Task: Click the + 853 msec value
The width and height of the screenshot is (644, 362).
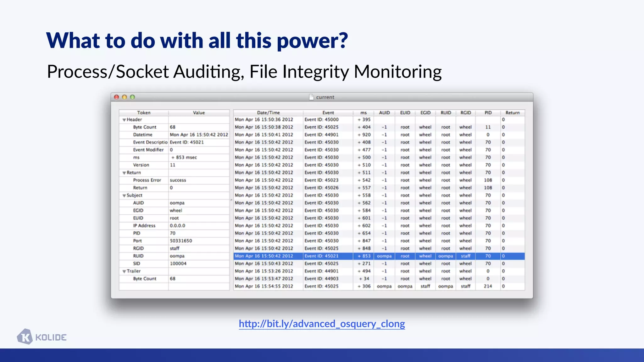Action: 184,157
